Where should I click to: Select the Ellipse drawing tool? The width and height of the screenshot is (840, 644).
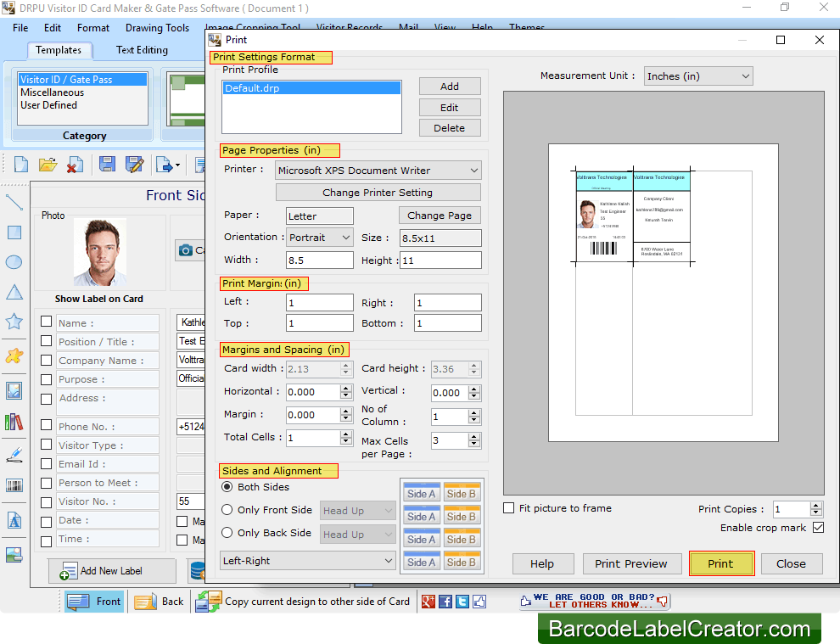click(14, 261)
